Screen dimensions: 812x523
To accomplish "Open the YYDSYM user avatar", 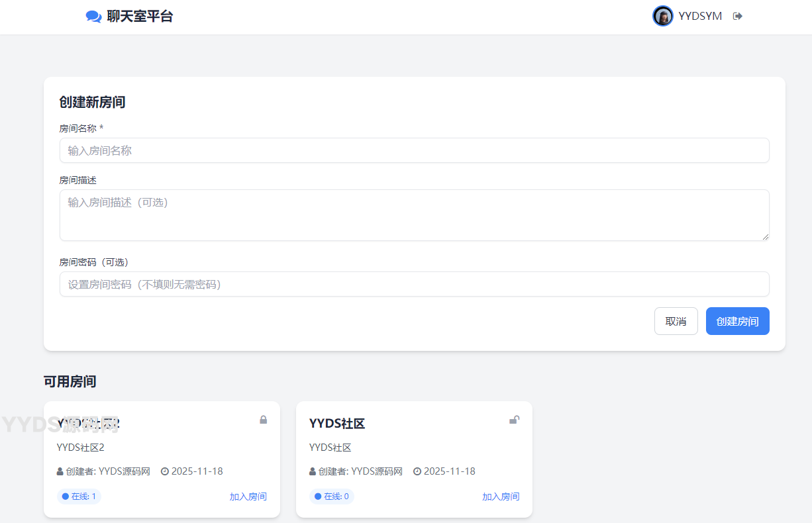I will pos(662,15).
